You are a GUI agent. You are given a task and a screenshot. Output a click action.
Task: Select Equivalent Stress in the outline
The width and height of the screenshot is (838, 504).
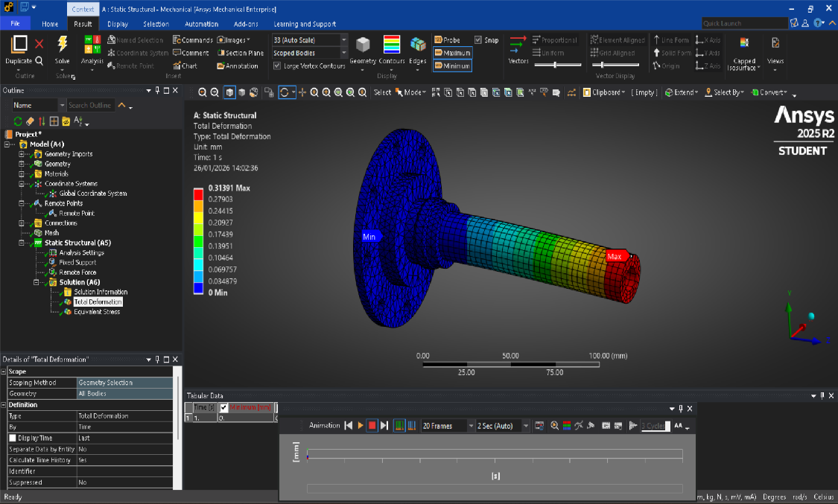pos(96,312)
